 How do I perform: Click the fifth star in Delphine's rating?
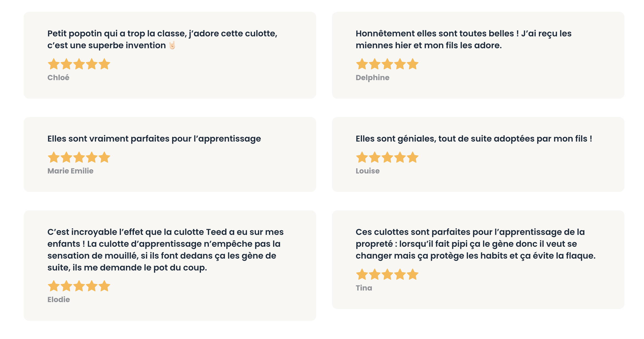[x=413, y=64]
